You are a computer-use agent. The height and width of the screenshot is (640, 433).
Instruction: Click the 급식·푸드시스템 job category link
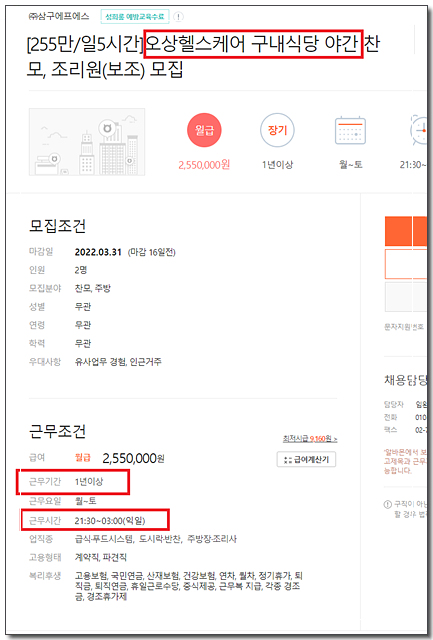tap(104, 540)
